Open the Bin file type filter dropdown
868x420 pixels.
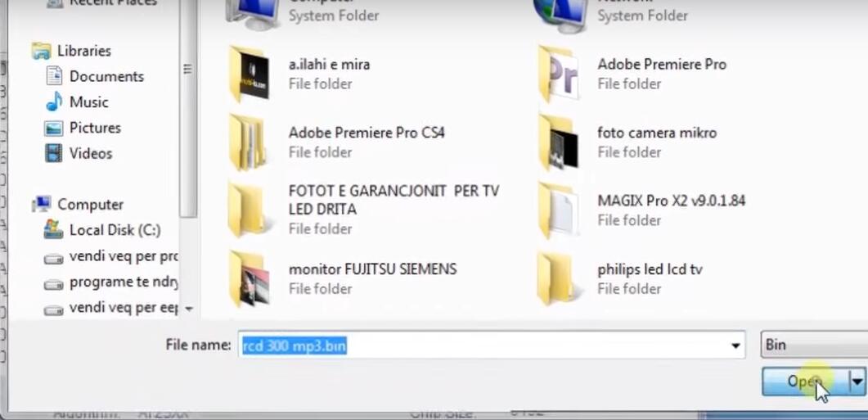coord(814,345)
